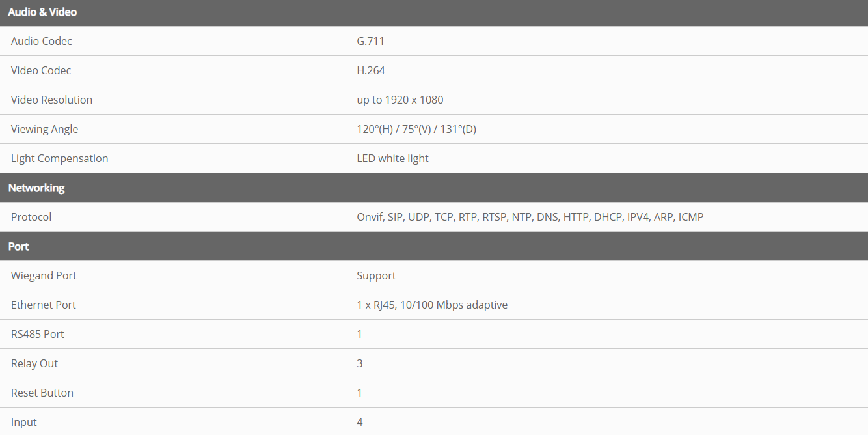Click the Port section header
This screenshot has height=435, width=868.
[19, 246]
